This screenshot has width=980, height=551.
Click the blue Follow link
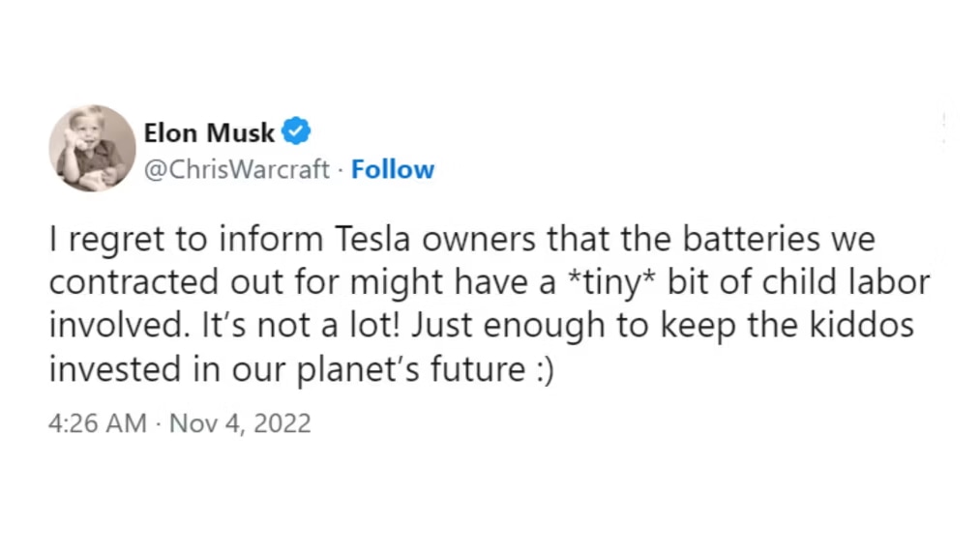[393, 169]
